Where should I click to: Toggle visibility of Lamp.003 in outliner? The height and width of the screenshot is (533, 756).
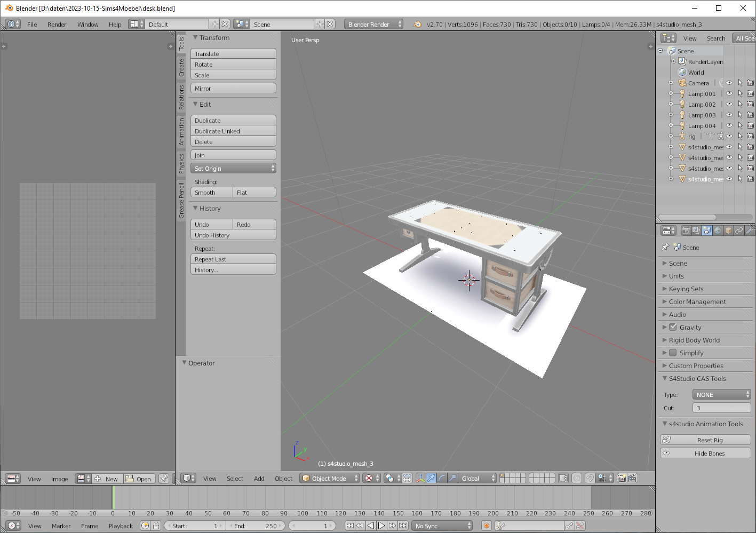pyautogui.click(x=729, y=115)
